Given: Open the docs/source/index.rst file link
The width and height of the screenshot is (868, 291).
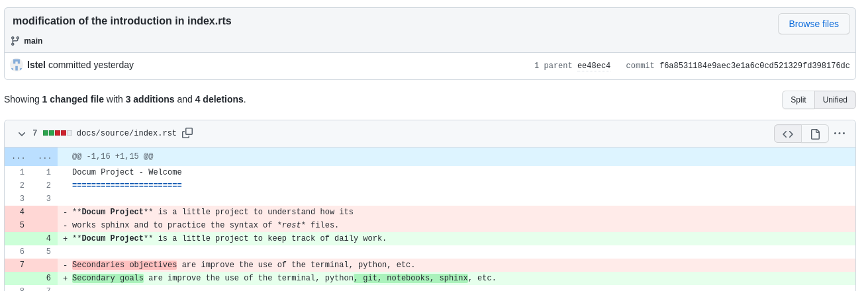Looking at the screenshot, I should [126, 134].
